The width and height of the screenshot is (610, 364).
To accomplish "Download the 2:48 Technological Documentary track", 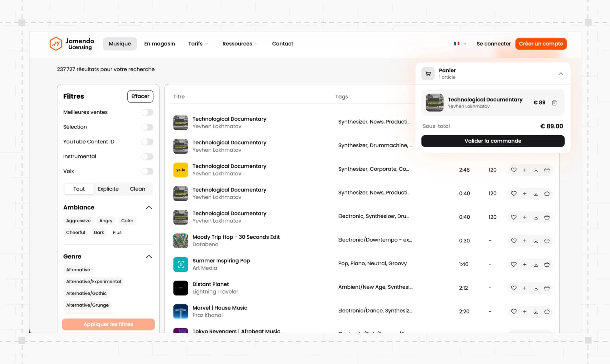I will 536,170.
